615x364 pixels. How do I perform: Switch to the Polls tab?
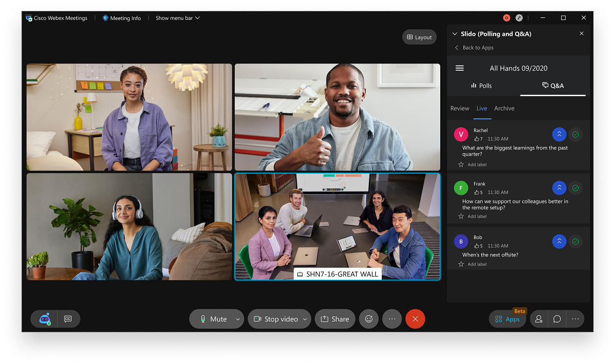(481, 85)
